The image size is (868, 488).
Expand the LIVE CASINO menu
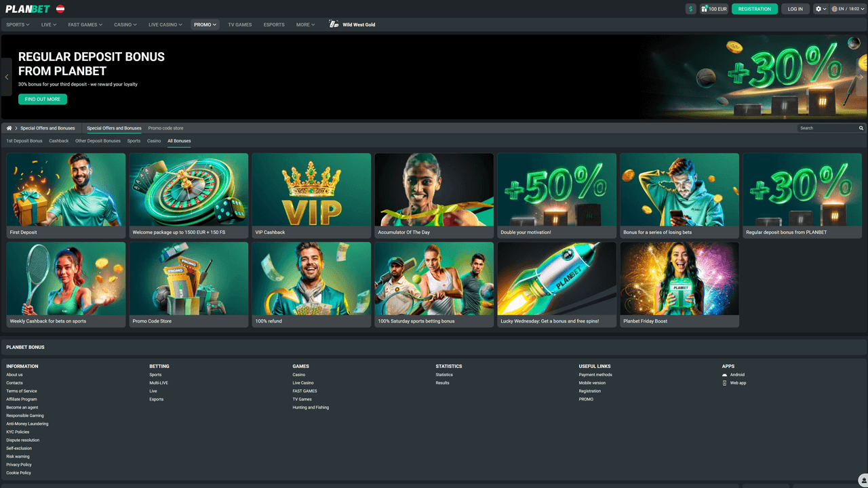(x=165, y=24)
